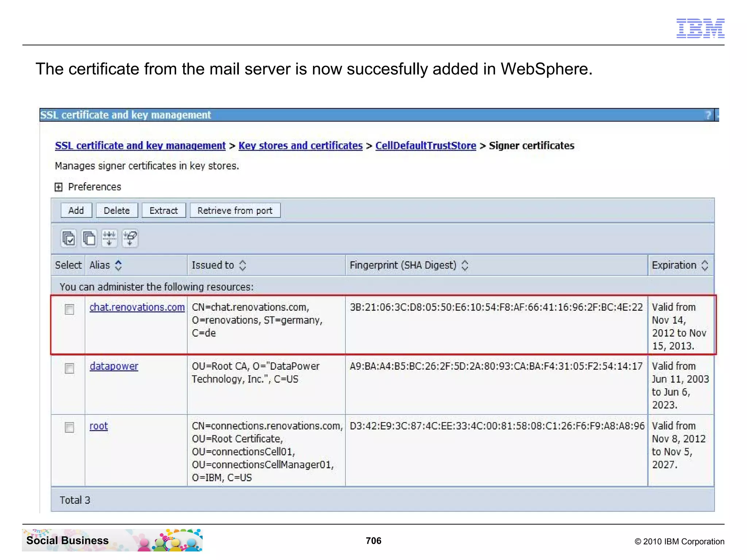The image size is (747, 560).
Task: Click the Delete button
Action: click(x=117, y=210)
